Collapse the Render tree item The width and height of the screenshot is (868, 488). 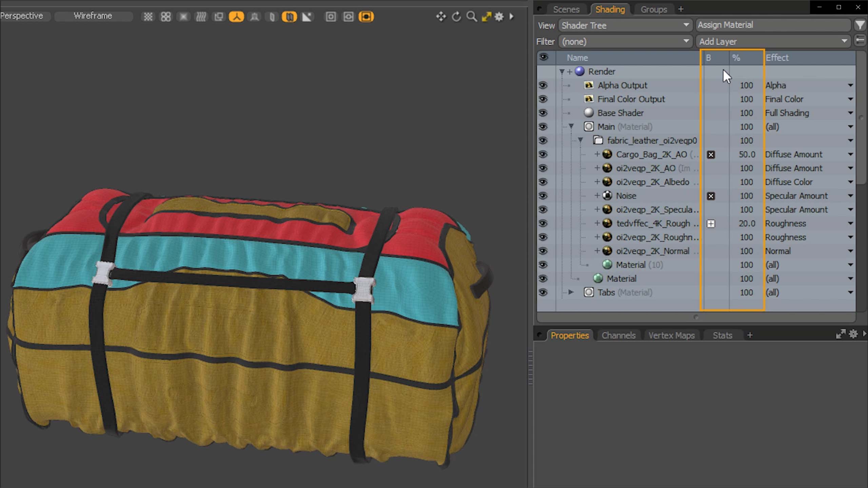tap(562, 72)
